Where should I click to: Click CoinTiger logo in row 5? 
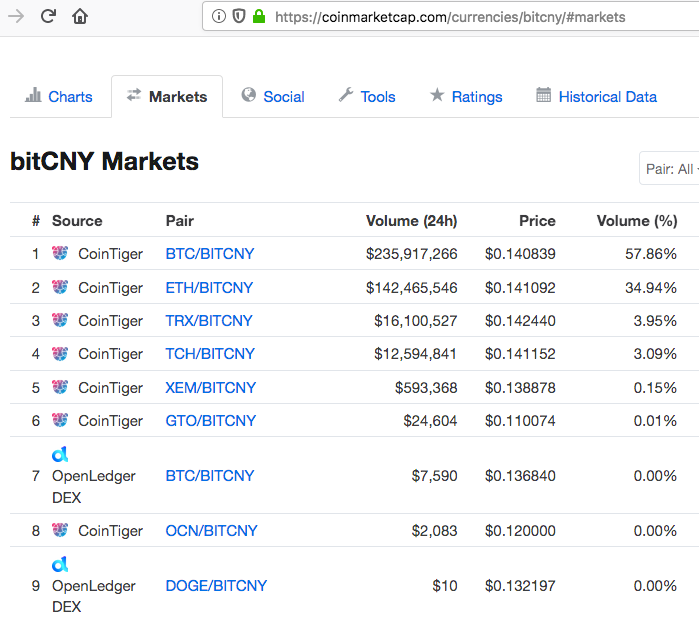click(x=60, y=387)
